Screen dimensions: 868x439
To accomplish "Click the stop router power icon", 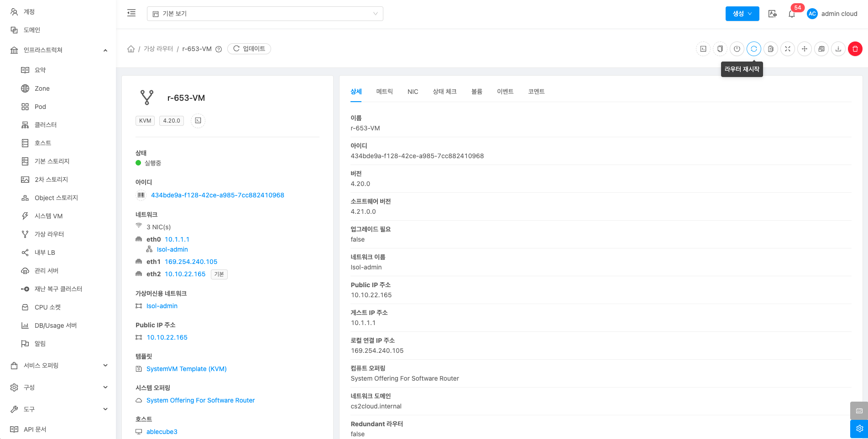I will pos(737,49).
